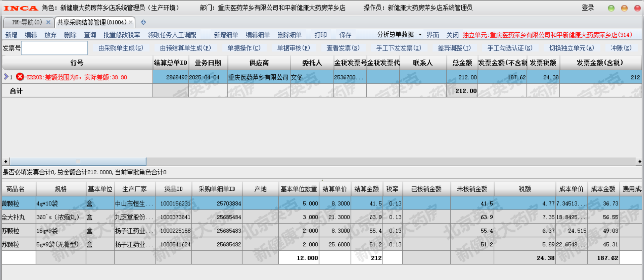The height and width of the screenshot is (280, 644).
Task: Click the 切换独立单元(A) button
Action: (572, 48)
